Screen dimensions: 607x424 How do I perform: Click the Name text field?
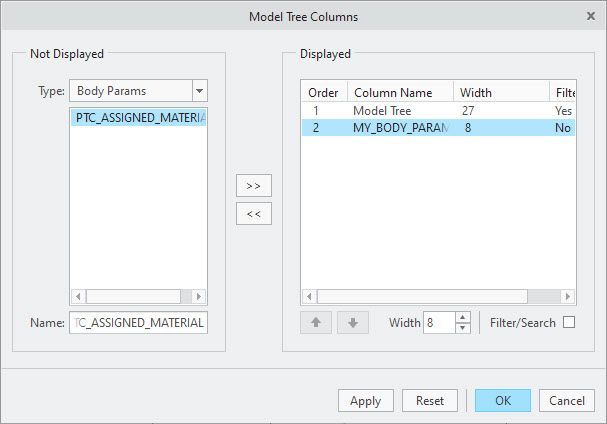point(138,323)
